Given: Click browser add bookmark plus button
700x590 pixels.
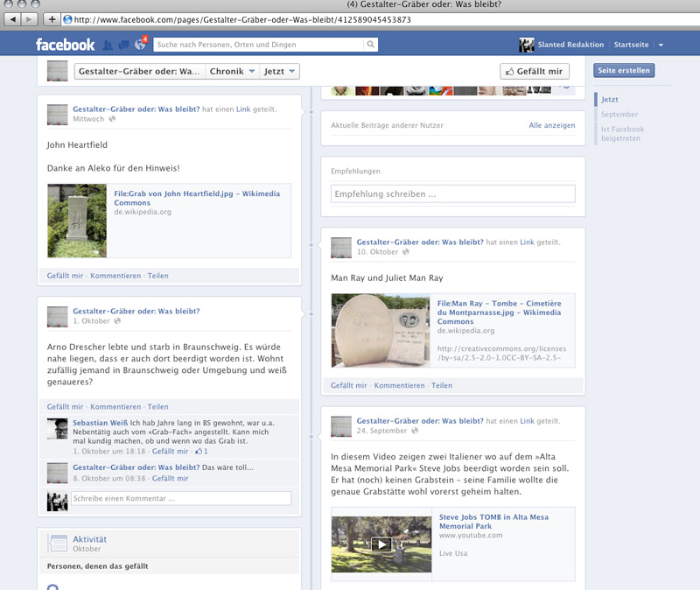Looking at the screenshot, I should click(52, 19).
